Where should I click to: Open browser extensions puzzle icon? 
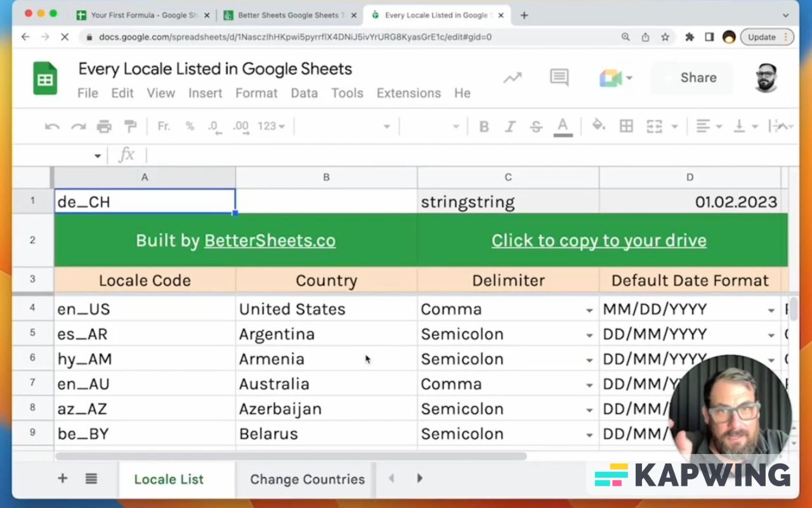coord(690,37)
